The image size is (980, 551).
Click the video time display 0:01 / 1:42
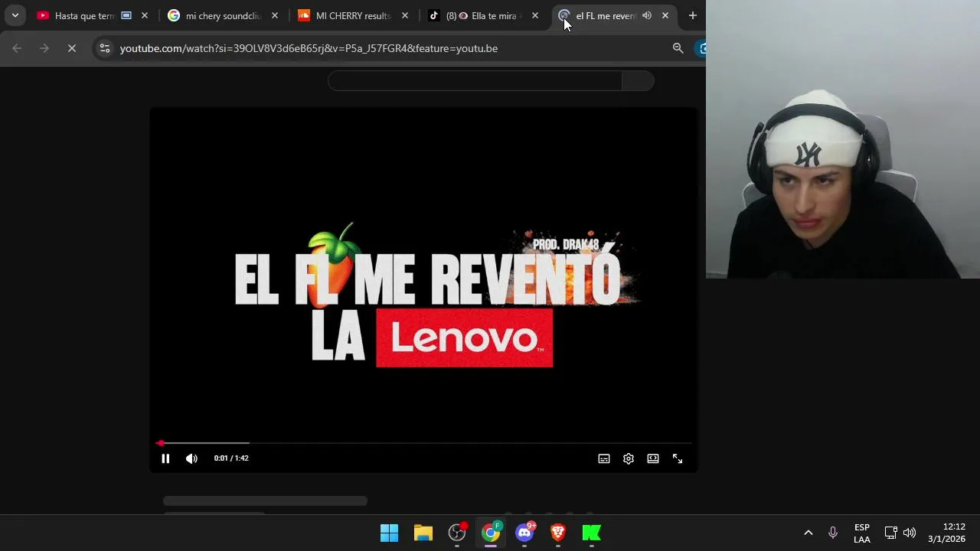click(231, 458)
